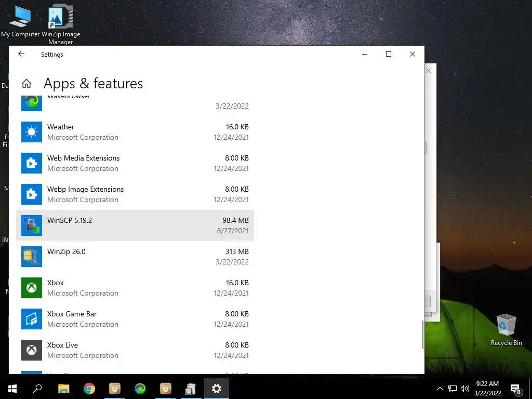
Task: Select the WaveBrowser app icon
Action: click(32, 103)
